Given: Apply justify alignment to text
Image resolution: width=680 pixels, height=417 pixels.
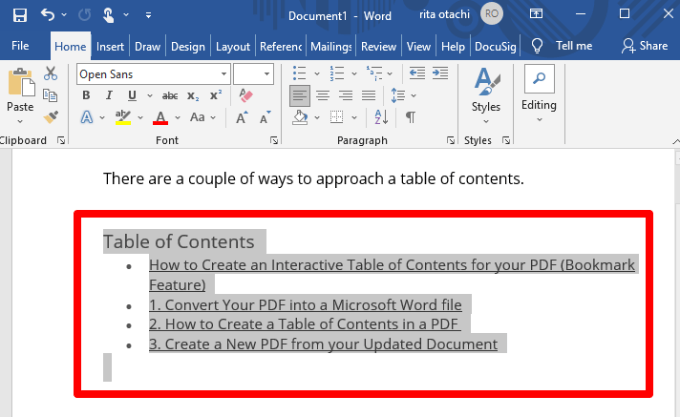Looking at the screenshot, I should pyautogui.click(x=369, y=95).
